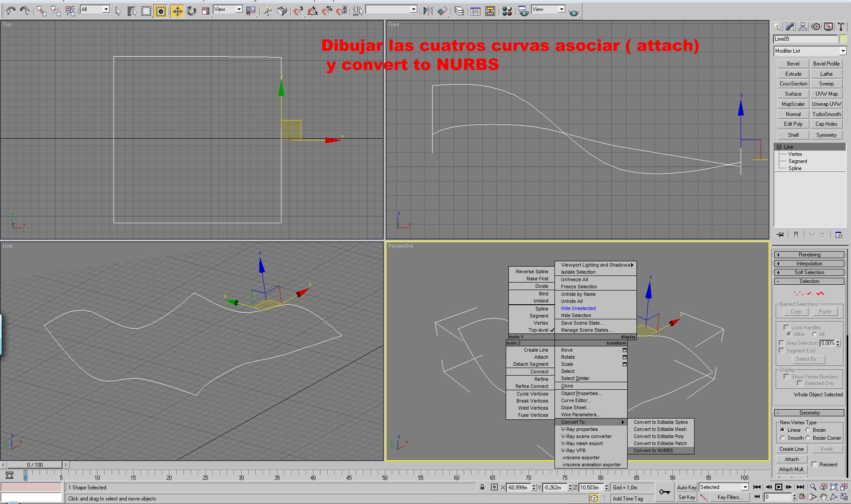This screenshot has height=504, width=851.
Task: Click the Undo arrow icon
Action: [x=11, y=11]
